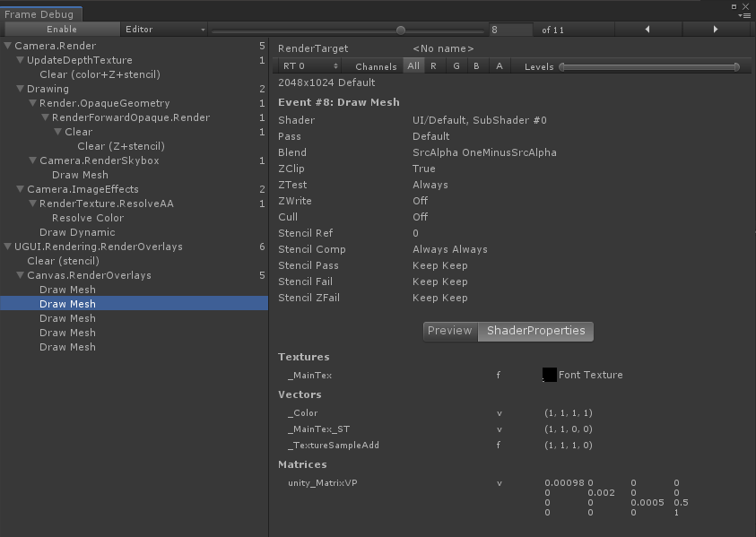756x537 pixels.
Task: Open the Editor connection dropdown
Action: coord(164,30)
